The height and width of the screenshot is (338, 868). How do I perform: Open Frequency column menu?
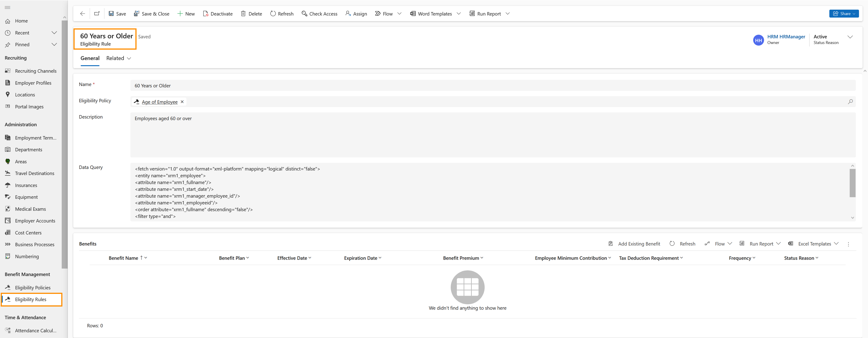[x=742, y=258]
